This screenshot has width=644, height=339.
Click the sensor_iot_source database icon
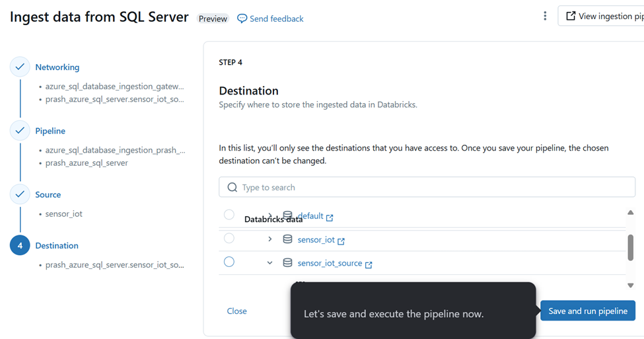(x=287, y=262)
